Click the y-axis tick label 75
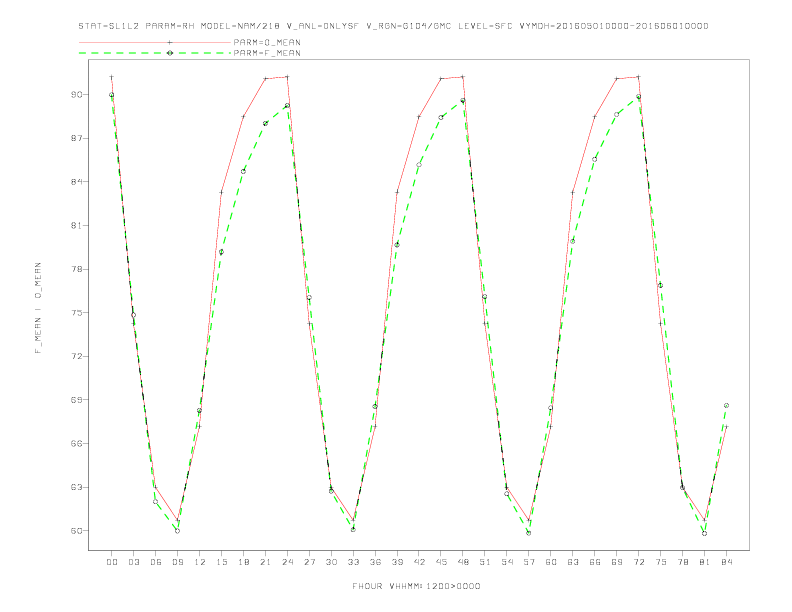 click(77, 313)
